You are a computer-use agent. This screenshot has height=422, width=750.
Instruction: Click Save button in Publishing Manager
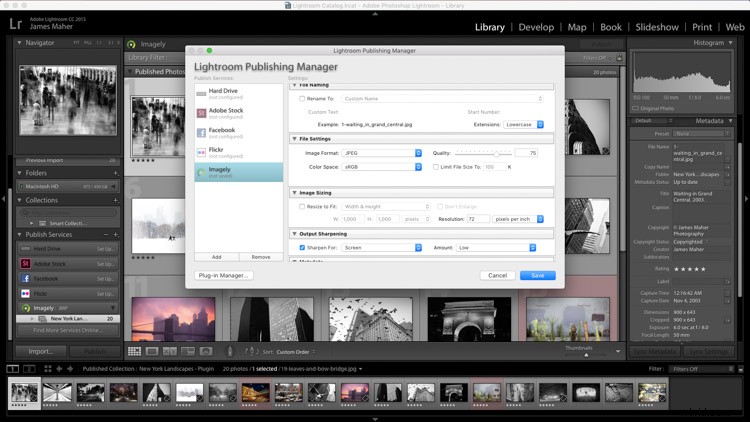[538, 276]
